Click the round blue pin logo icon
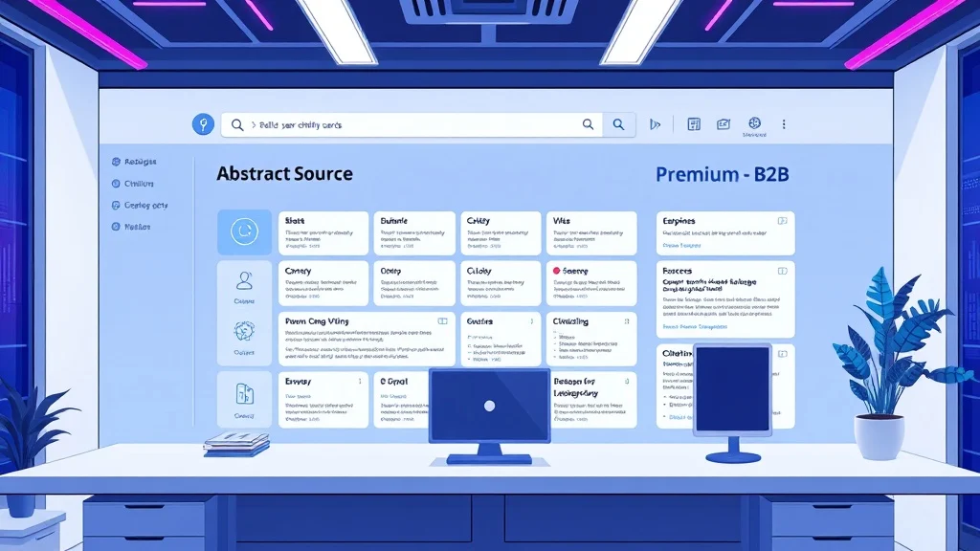 (x=203, y=124)
